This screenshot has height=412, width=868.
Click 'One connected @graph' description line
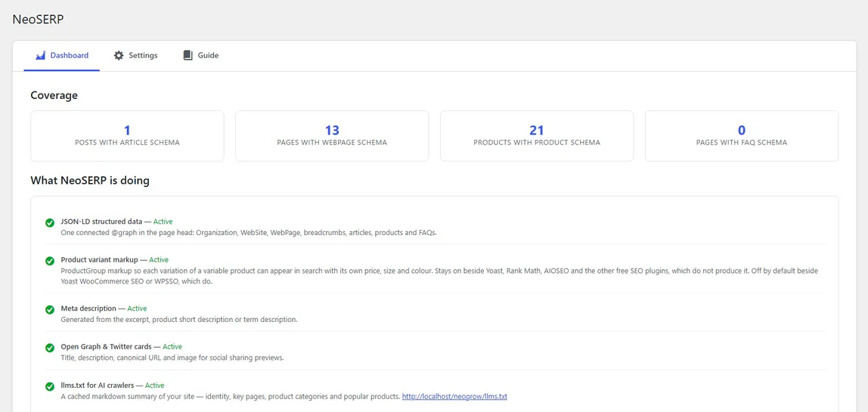click(x=249, y=233)
